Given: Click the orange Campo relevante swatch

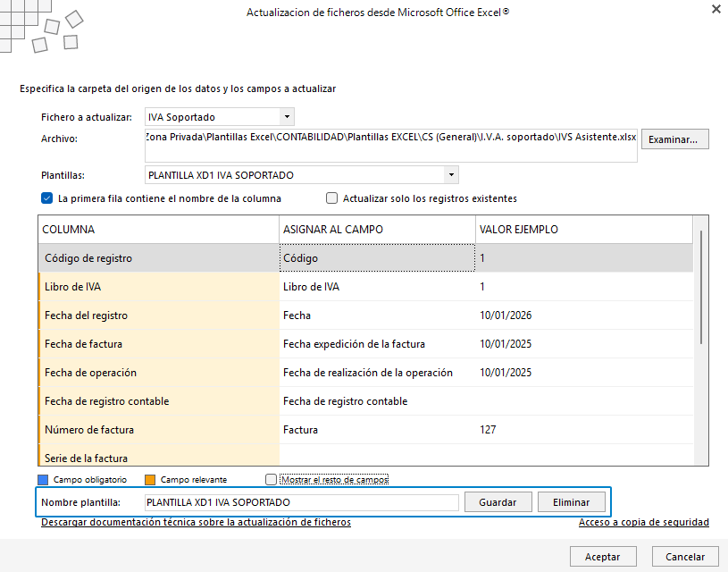Looking at the screenshot, I should click(x=150, y=480).
